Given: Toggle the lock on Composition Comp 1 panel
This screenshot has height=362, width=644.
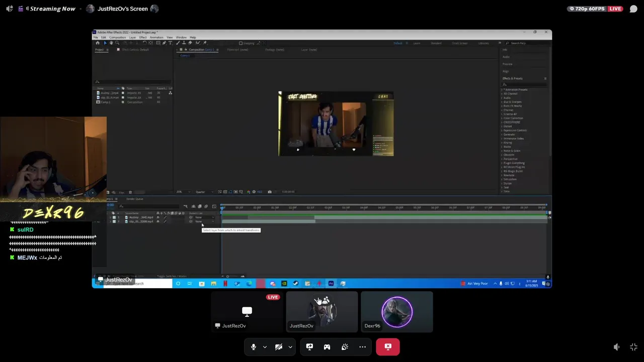Looking at the screenshot, I should (x=186, y=49).
